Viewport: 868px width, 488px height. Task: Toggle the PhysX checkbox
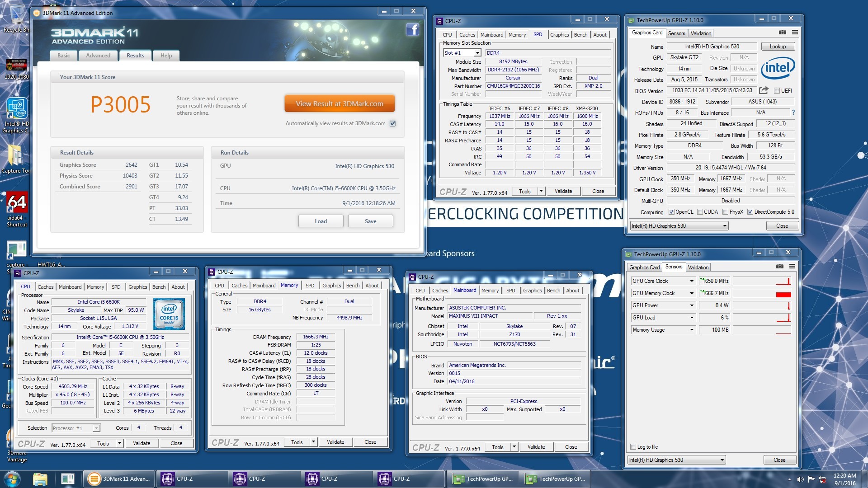click(725, 212)
